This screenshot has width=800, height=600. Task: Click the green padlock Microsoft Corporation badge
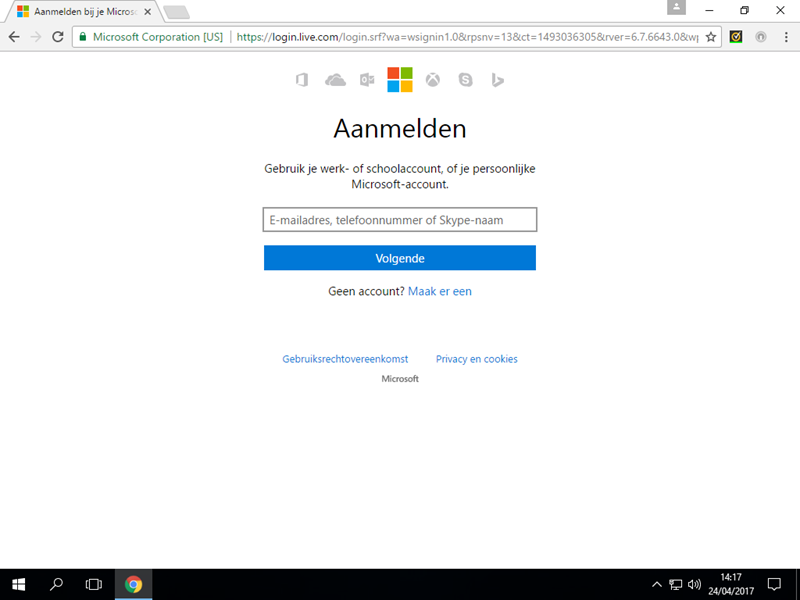click(151, 37)
